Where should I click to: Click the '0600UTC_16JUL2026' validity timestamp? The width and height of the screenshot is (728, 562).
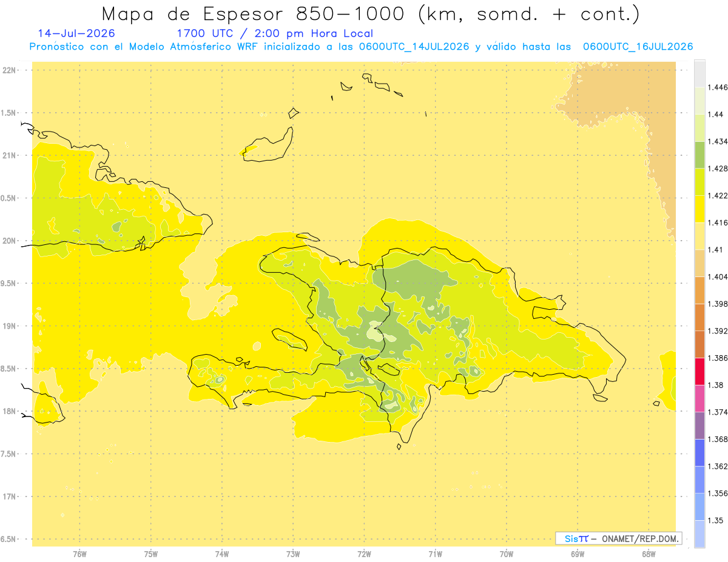(638, 47)
